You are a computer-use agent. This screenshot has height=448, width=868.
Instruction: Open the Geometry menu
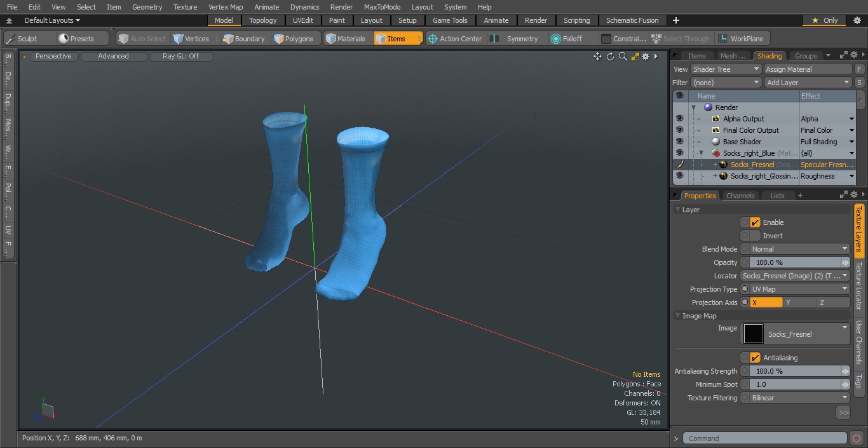pos(147,7)
